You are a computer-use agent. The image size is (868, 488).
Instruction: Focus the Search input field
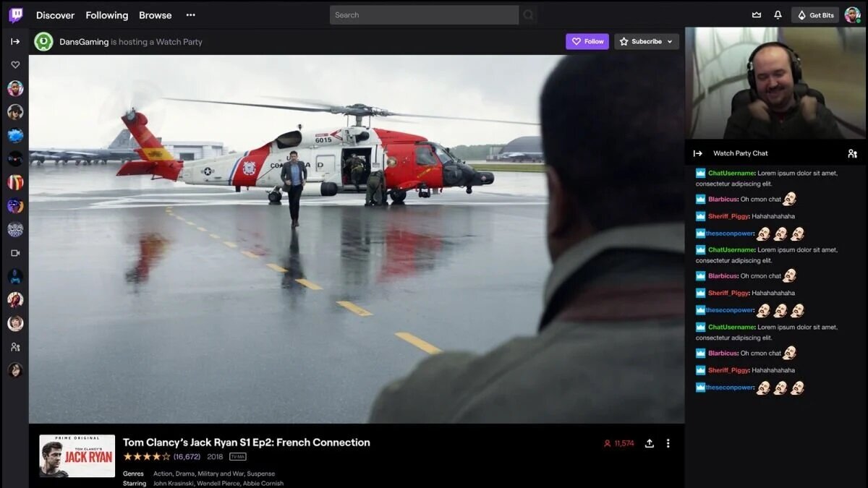point(424,15)
